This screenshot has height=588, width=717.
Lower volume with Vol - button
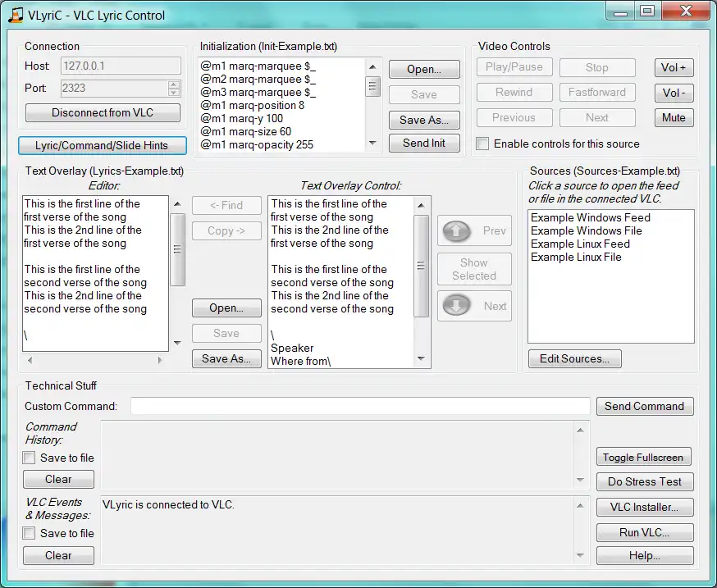pos(674,93)
